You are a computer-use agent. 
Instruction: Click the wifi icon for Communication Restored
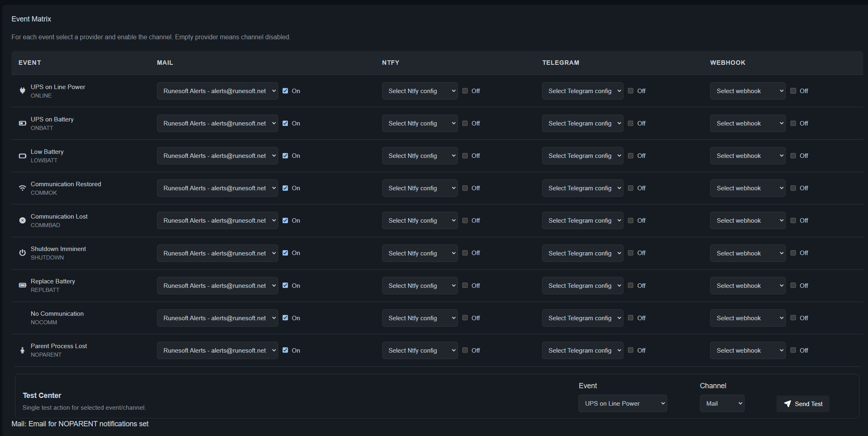pos(23,188)
